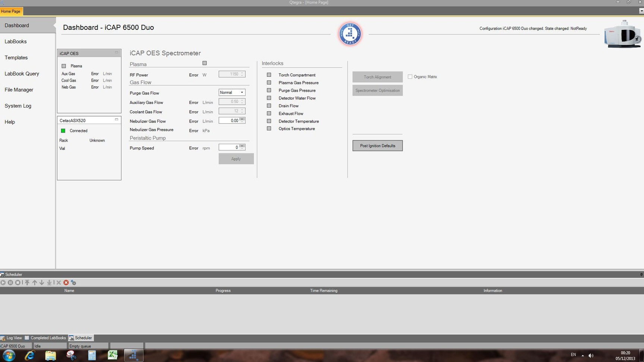Click CetacASX520 green Connected indicator
The image size is (644, 362).
[63, 131]
